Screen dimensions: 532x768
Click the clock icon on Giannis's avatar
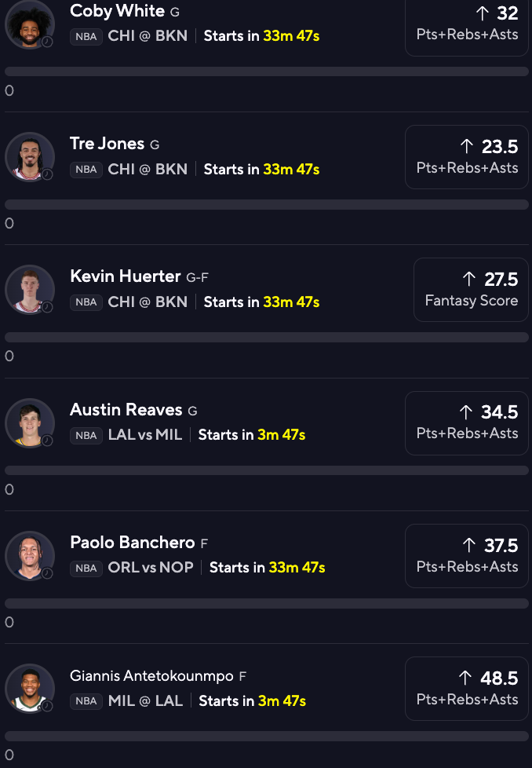point(46,705)
